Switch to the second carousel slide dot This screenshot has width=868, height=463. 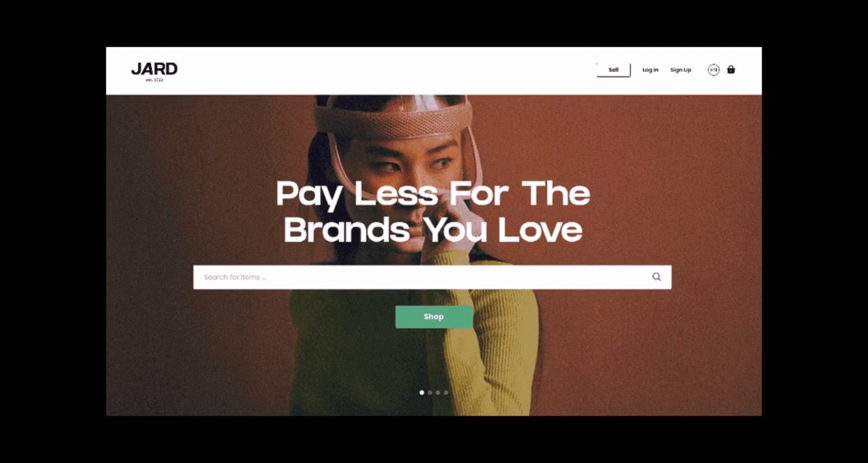click(x=430, y=392)
